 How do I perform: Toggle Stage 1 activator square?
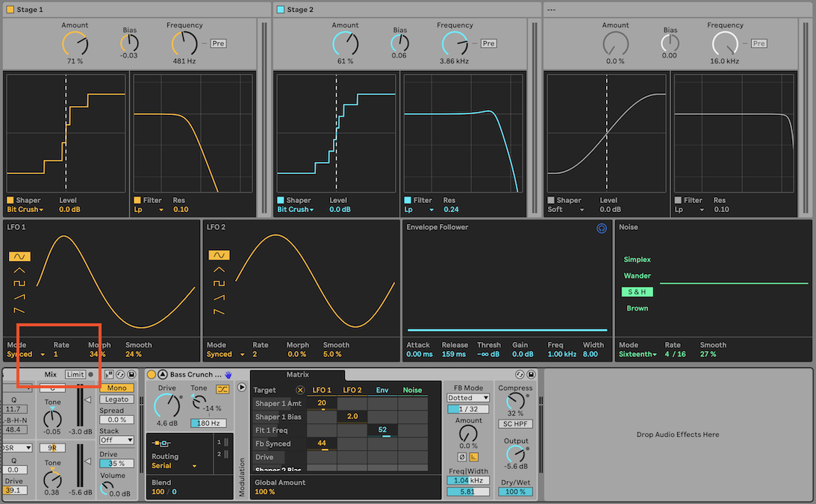(x=10, y=10)
